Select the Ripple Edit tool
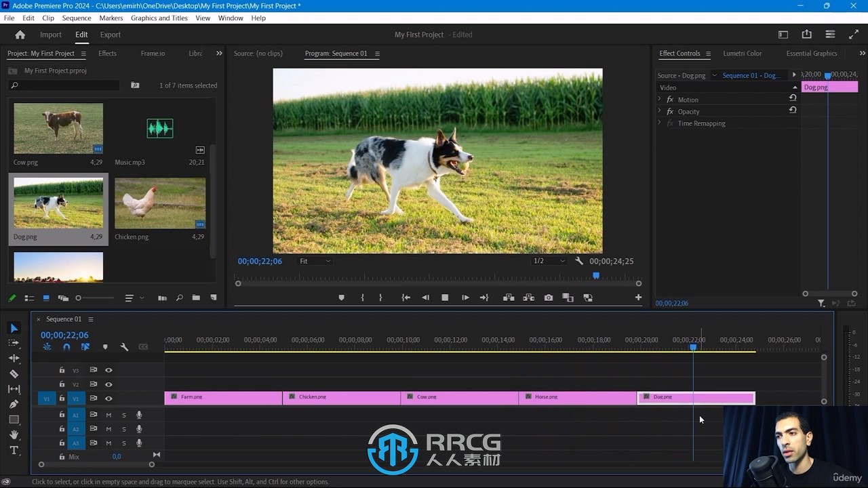Screen dimensions: 868x488 point(14,358)
